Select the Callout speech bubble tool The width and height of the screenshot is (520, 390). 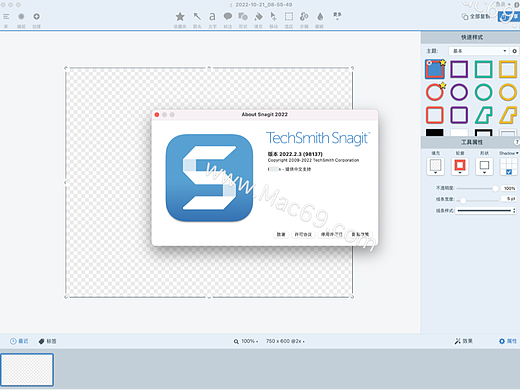point(228,16)
